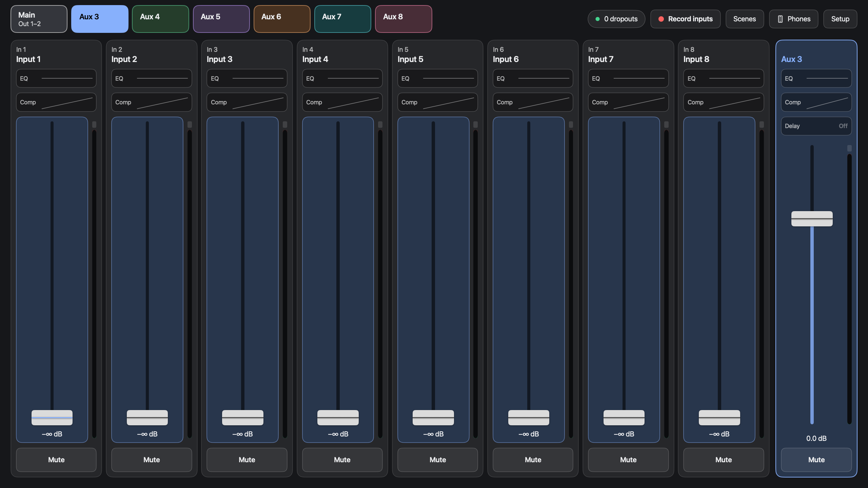Click the Input 1 fader handle

pyautogui.click(x=52, y=418)
